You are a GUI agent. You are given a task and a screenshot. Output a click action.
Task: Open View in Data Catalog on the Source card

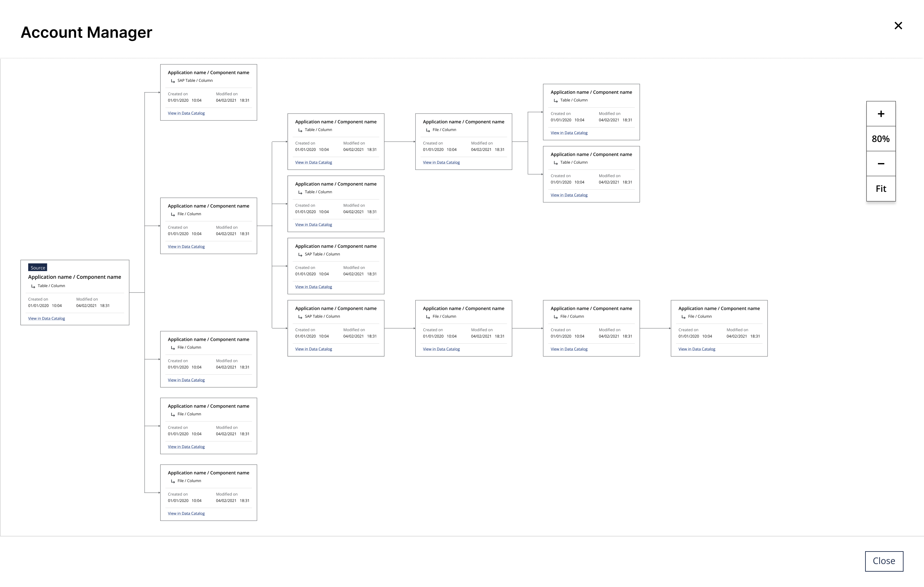46,318
